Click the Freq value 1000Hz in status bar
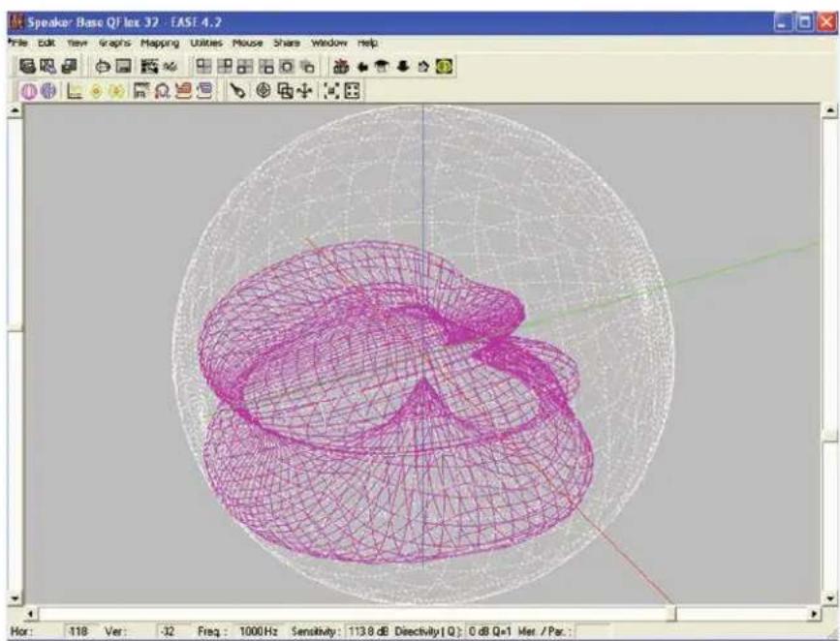840x641 pixels. pos(258,632)
